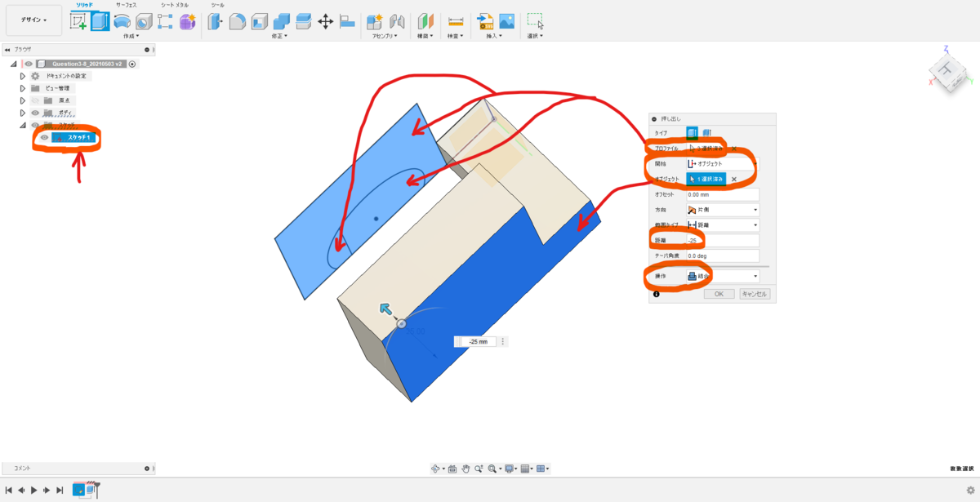Click the Look At camera icon
980x502 pixels.
[x=452, y=469]
